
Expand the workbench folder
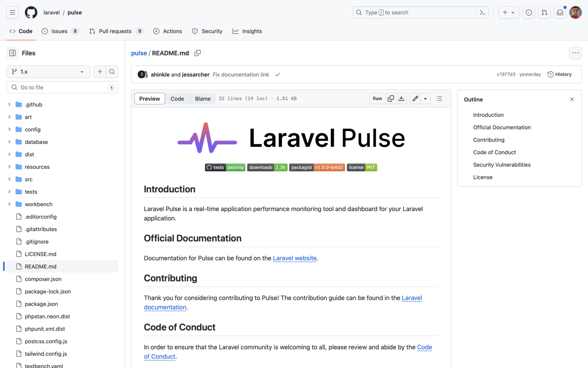pos(9,204)
